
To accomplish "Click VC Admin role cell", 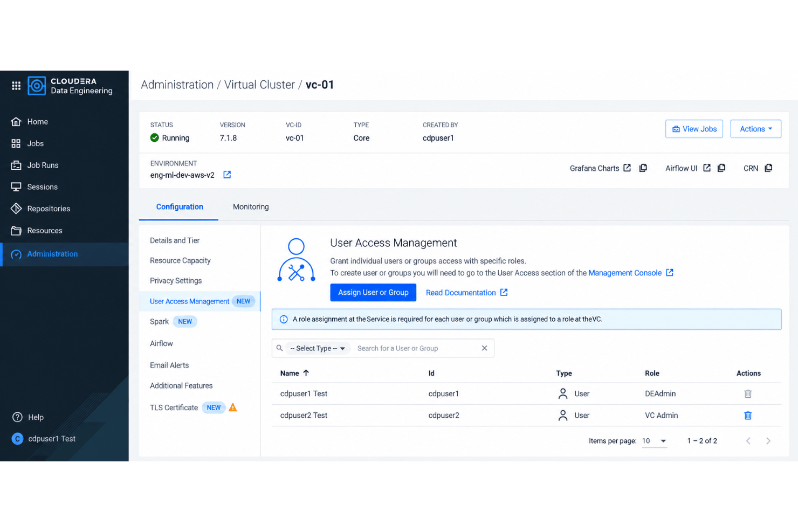I will [661, 416].
